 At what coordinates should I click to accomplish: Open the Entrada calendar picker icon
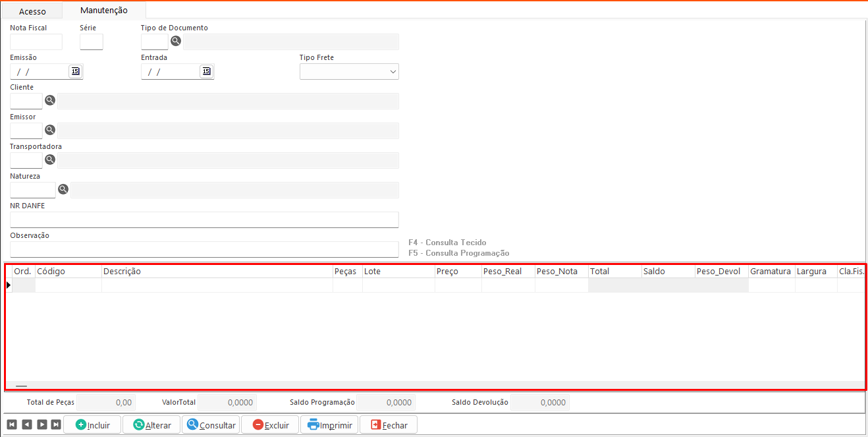206,71
